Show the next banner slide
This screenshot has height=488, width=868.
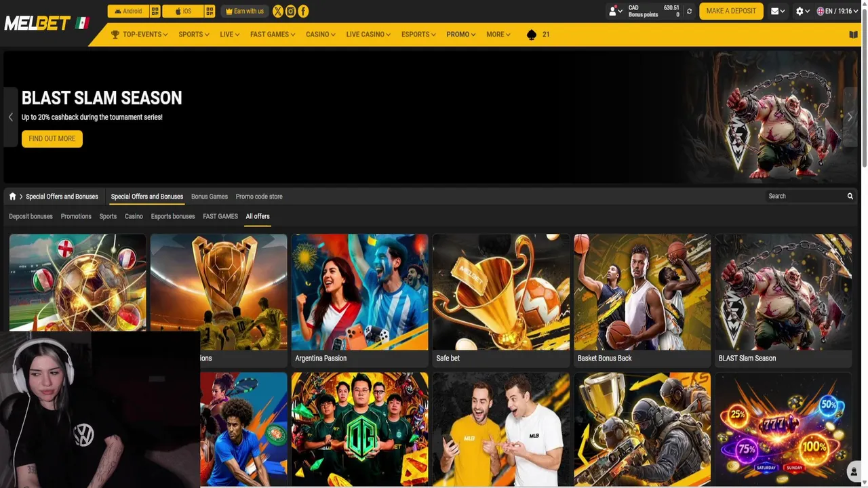click(x=850, y=117)
